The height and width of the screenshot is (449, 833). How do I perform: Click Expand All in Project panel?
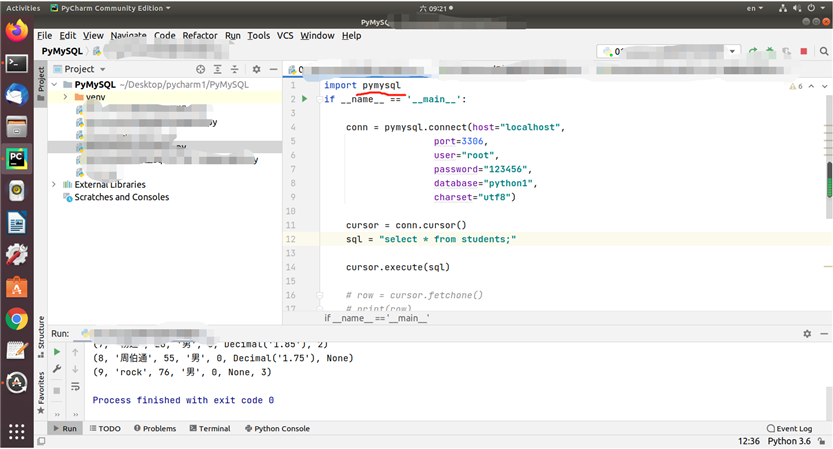point(218,69)
